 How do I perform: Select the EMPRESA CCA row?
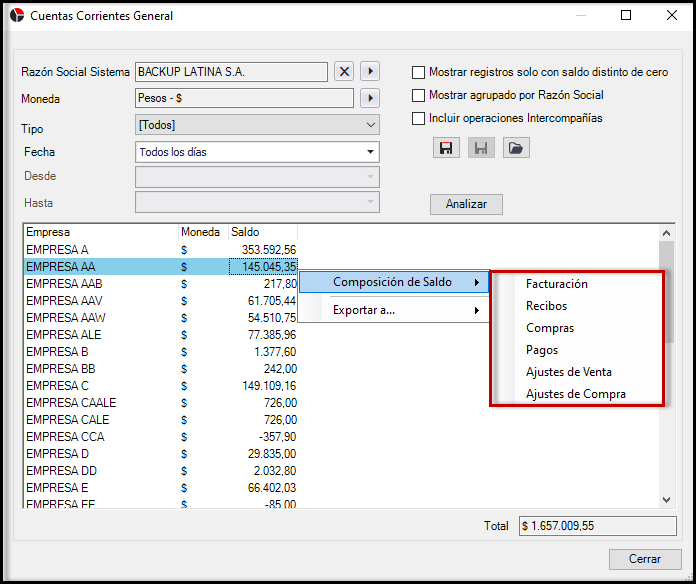click(x=160, y=437)
